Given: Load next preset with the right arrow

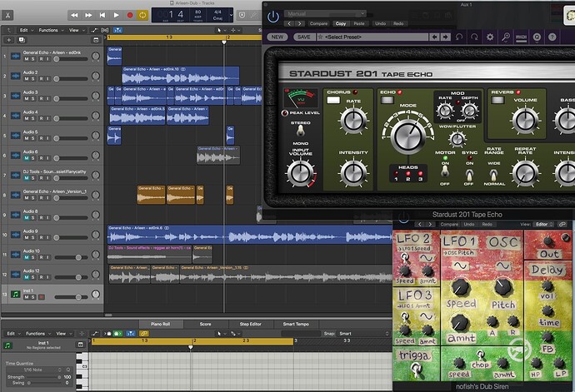Looking at the screenshot, I should [x=445, y=37].
